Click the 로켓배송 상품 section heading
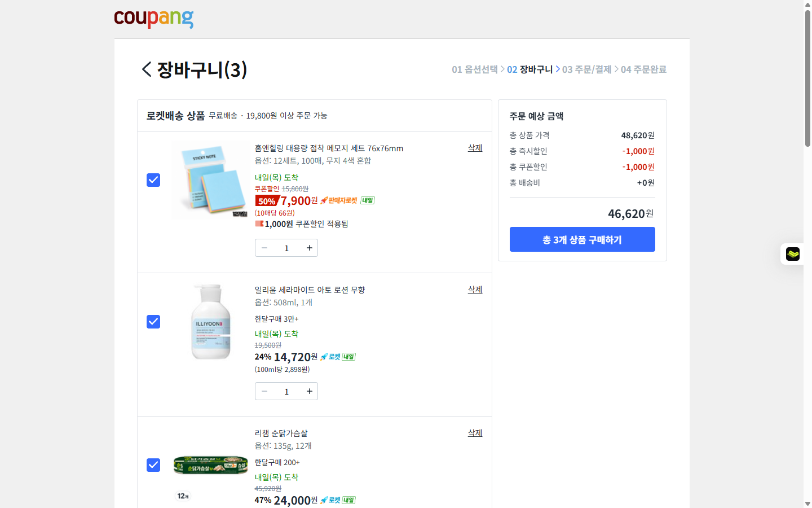812x508 pixels. [175, 116]
